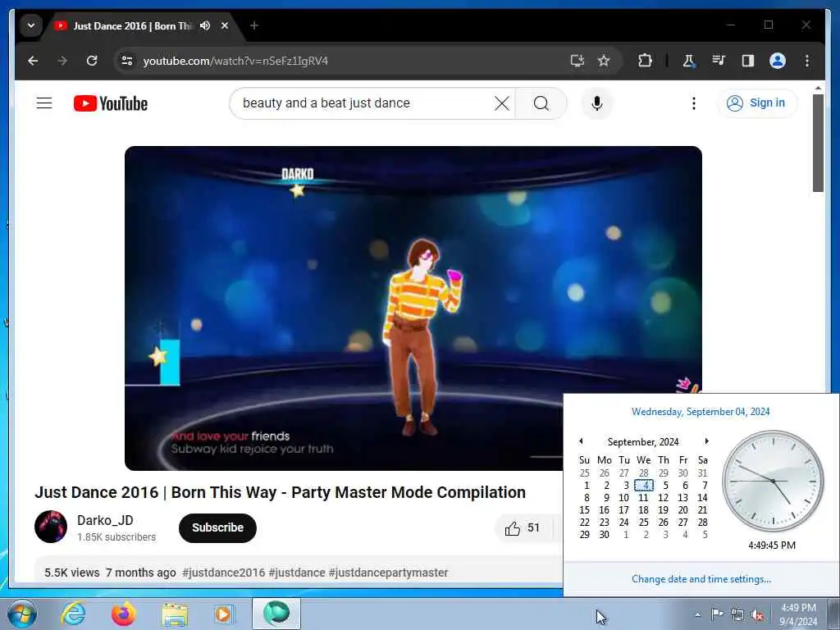Open the #justdance2016 hashtag link
Screen dimensions: 840x630
pos(223,573)
